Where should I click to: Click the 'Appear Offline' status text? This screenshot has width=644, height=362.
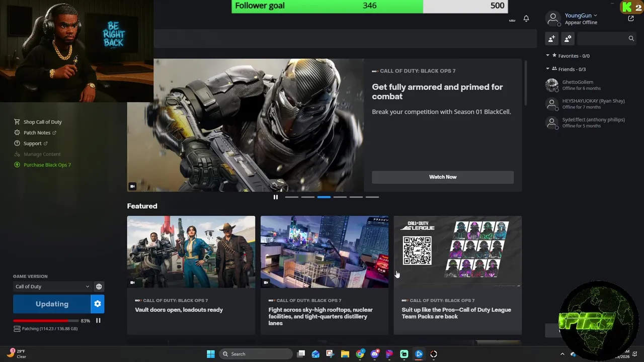click(581, 23)
